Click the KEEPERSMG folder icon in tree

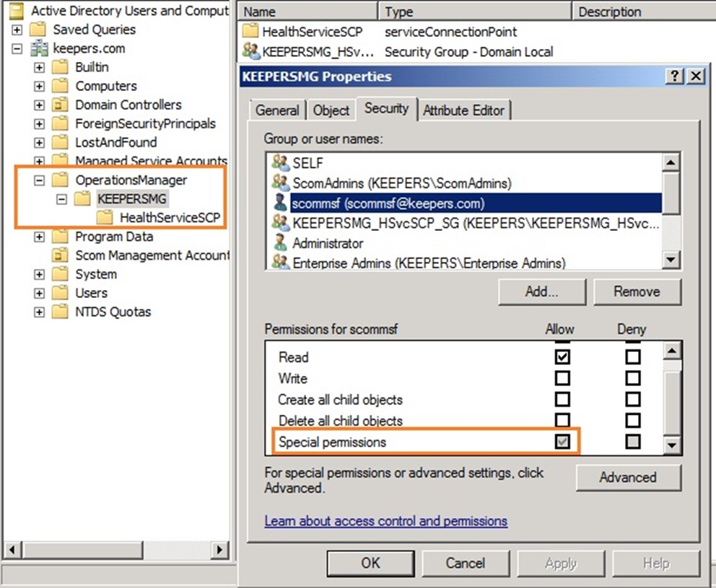pyautogui.click(x=83, y=198)
